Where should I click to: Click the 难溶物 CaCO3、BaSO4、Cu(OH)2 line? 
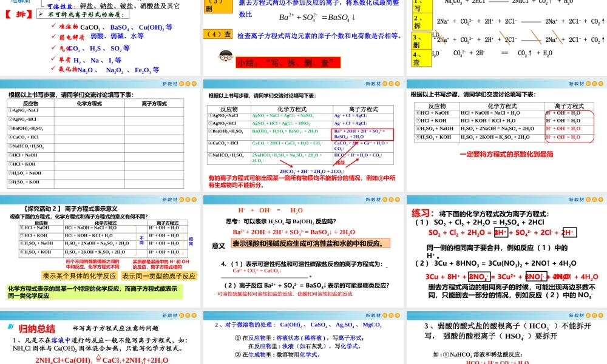(112, 27)
